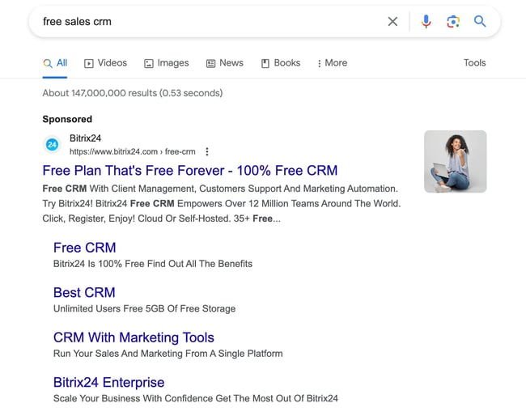Select the Books search tab

[x=280, y=63]
